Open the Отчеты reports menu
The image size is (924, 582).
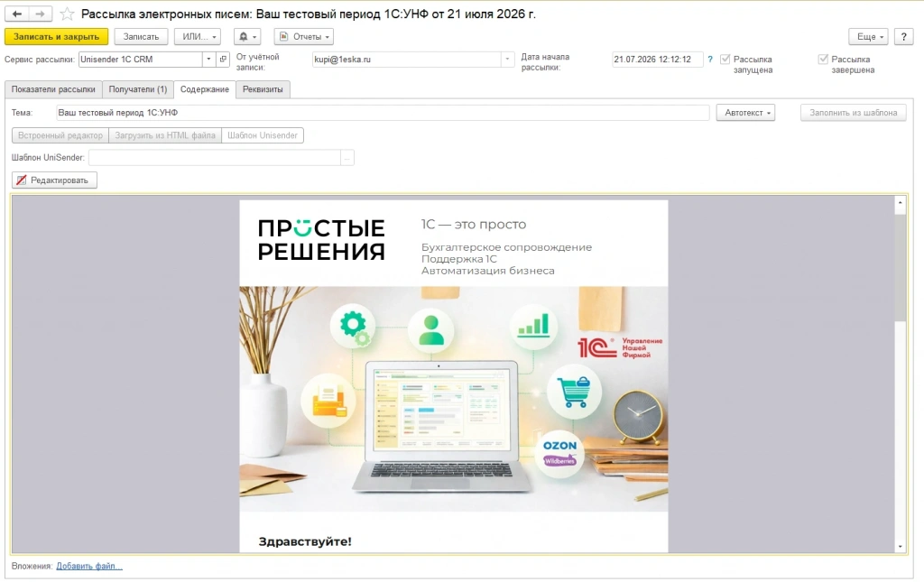pos(304,36)
